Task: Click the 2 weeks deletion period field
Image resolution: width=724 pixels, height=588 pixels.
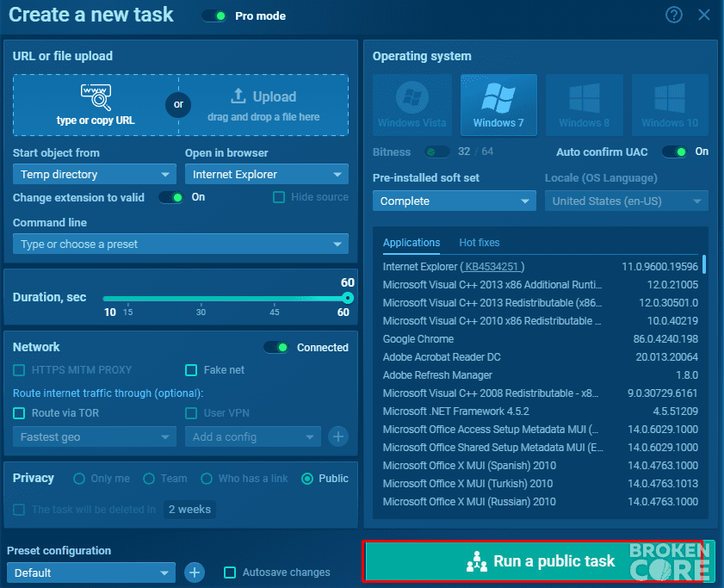Action: click(189, 510)
